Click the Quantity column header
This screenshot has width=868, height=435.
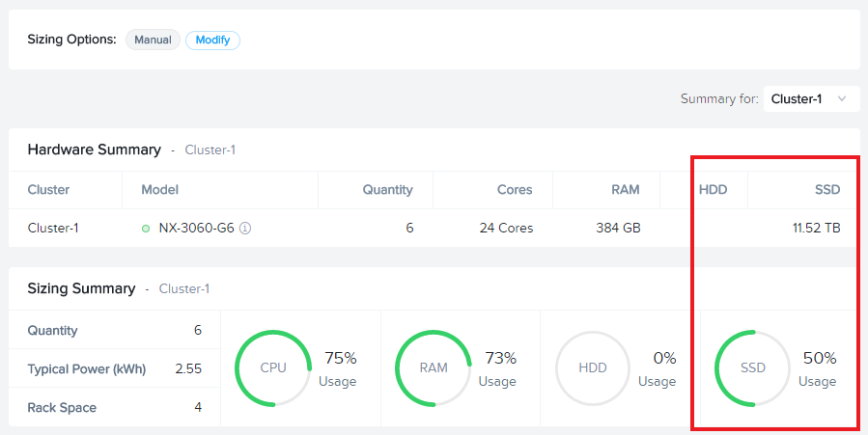coord(387,190)
